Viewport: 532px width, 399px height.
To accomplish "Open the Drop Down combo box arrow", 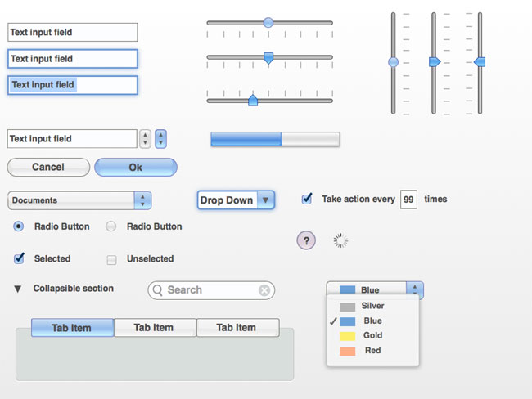I will click(x=265, y=200).
